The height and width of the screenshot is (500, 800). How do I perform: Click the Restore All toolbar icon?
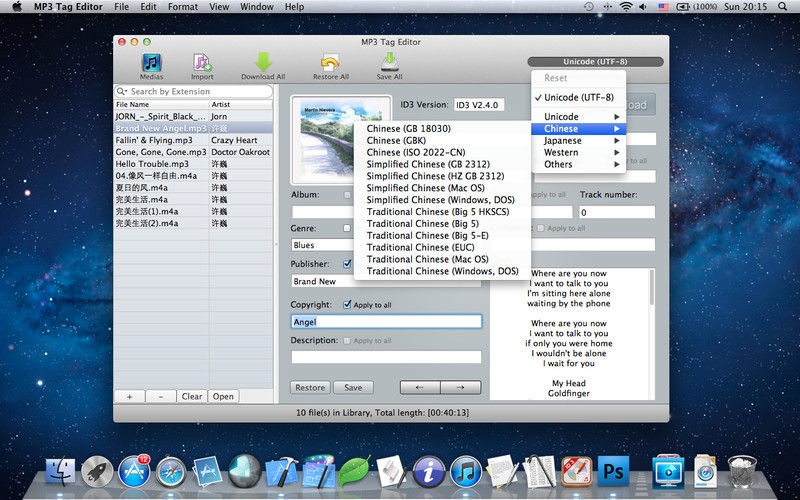point(331,63)
